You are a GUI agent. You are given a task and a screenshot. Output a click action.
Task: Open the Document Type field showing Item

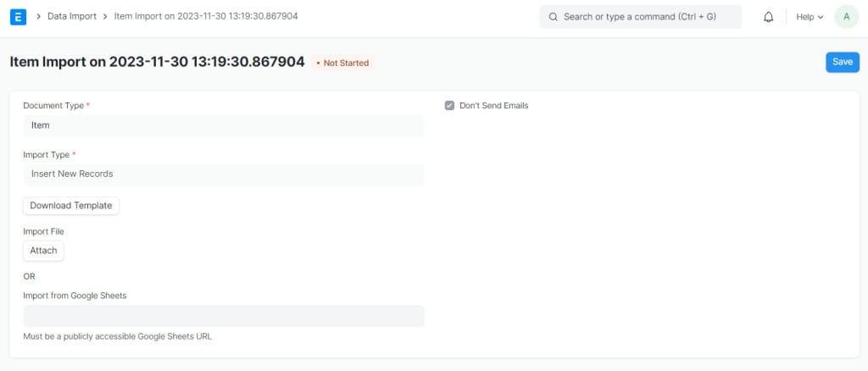tap(223, 125)
